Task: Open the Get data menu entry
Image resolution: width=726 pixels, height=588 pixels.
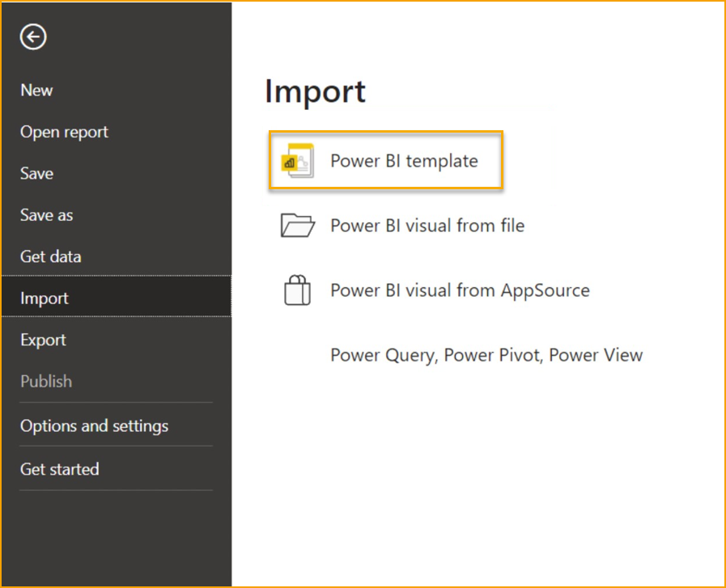Action: click(50, 257)
